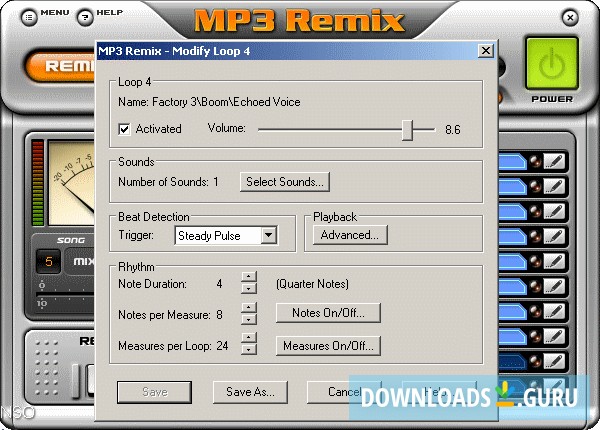Click the volume knob in ninth loop row
Image resolution: width=600 pixels, height=430 pixels.
(x=535, y=361)
